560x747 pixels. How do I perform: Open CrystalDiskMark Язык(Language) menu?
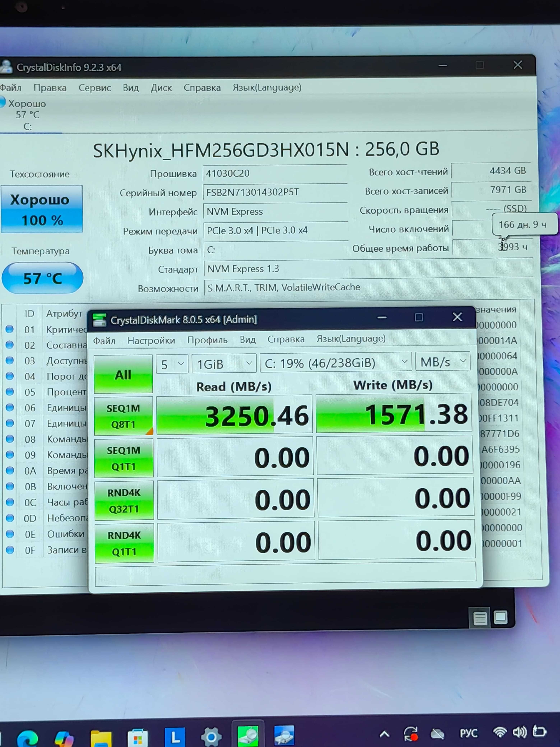[351, 338]
